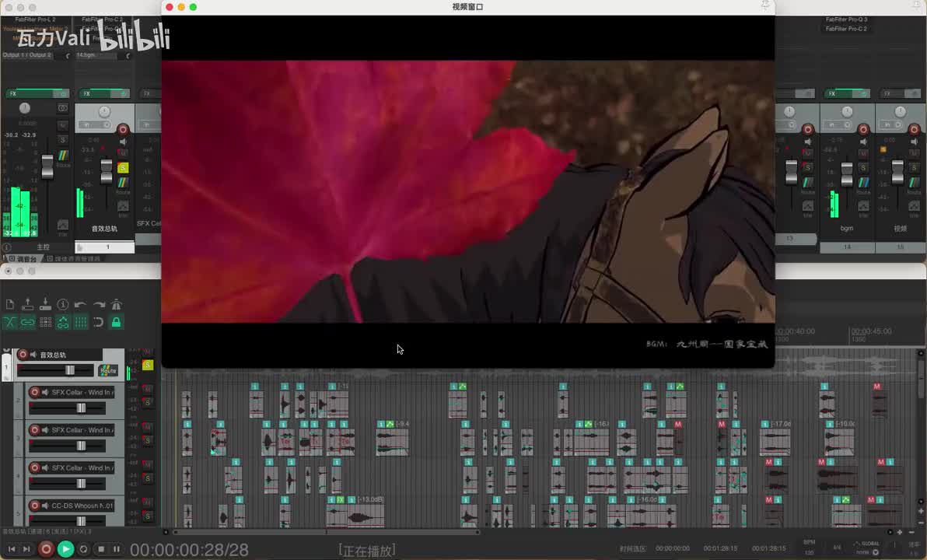
Task: Open FabFilter Pro-Q 3 on bgm strip
Action: tap(847, 19)
